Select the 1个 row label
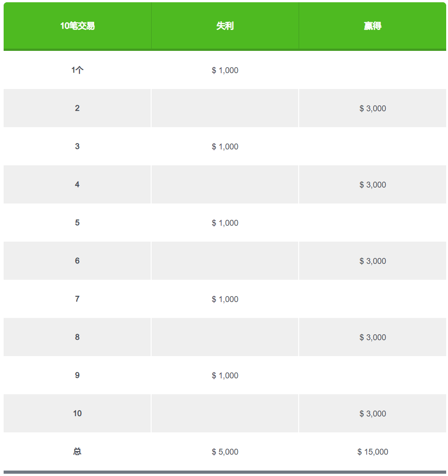The height and width of the screenshot is (476, 448). click(x=77, y=70)
